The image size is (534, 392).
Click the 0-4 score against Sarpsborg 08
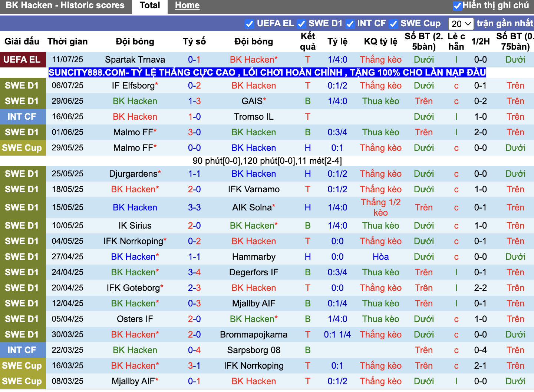click(194, 350)
